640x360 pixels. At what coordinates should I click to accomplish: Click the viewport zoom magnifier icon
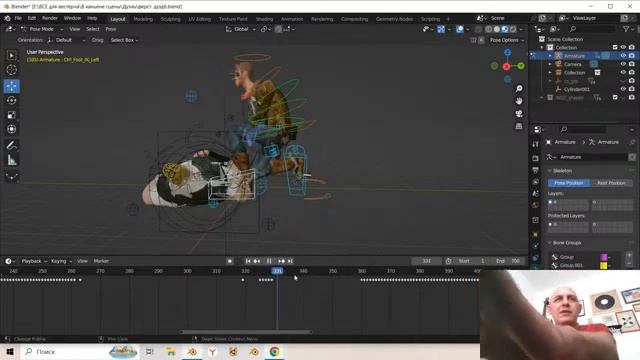click(x=519, y=89)
